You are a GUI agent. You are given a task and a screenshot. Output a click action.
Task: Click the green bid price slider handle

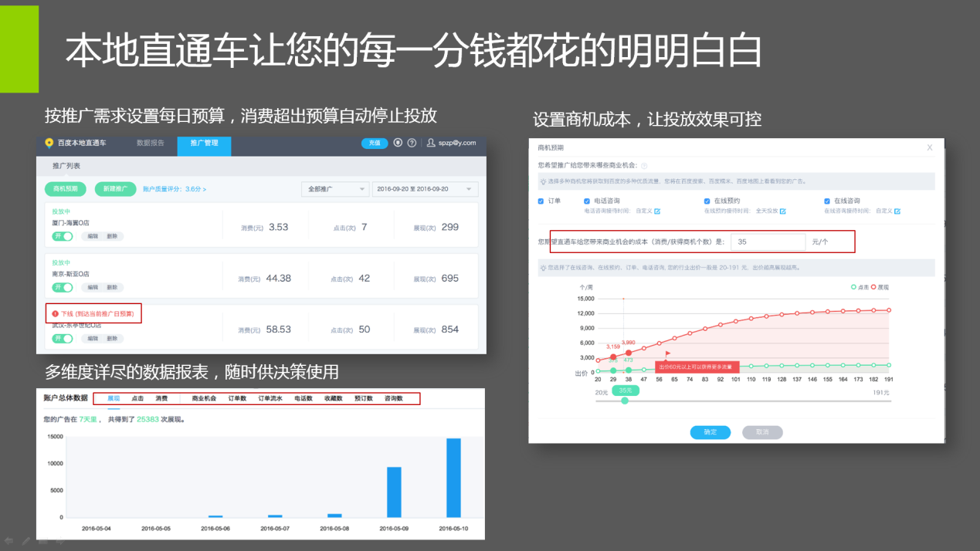pyautogui.click(x=625, y=401)
